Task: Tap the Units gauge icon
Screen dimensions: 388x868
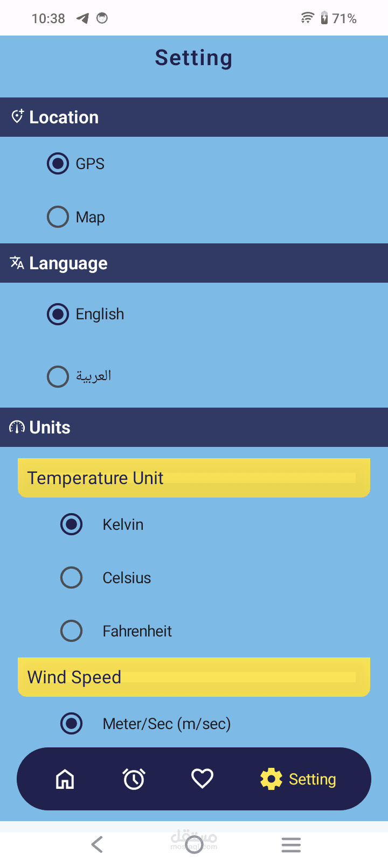Action: coord(17,427)
